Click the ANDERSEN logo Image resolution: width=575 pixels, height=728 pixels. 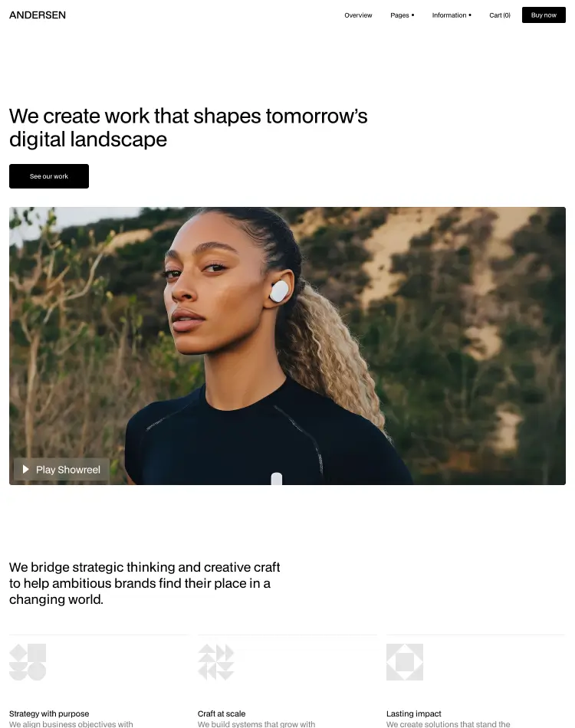[x=38, y=15]
